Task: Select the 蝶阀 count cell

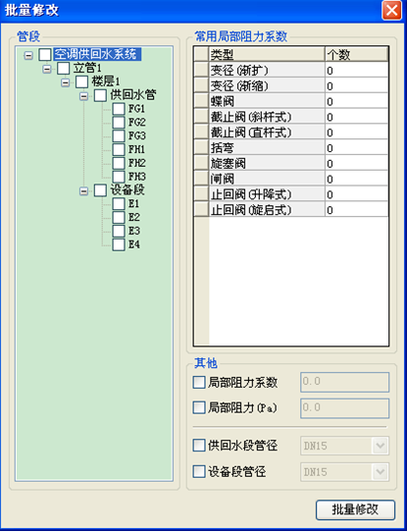Action: click(x=357, y=101)
